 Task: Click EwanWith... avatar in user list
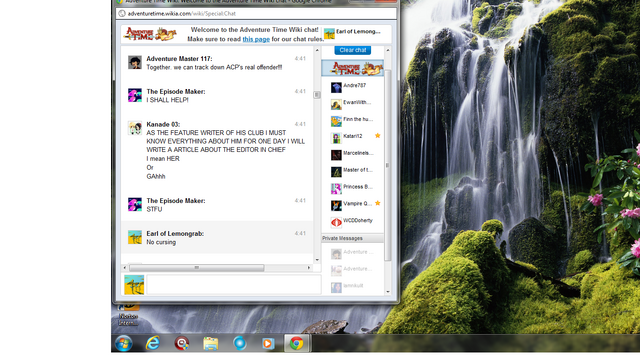point(336,104)
